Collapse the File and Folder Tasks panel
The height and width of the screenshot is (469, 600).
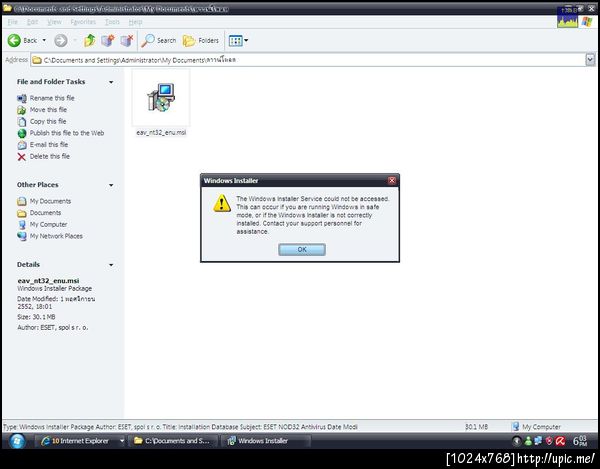(x=111, y=82)
